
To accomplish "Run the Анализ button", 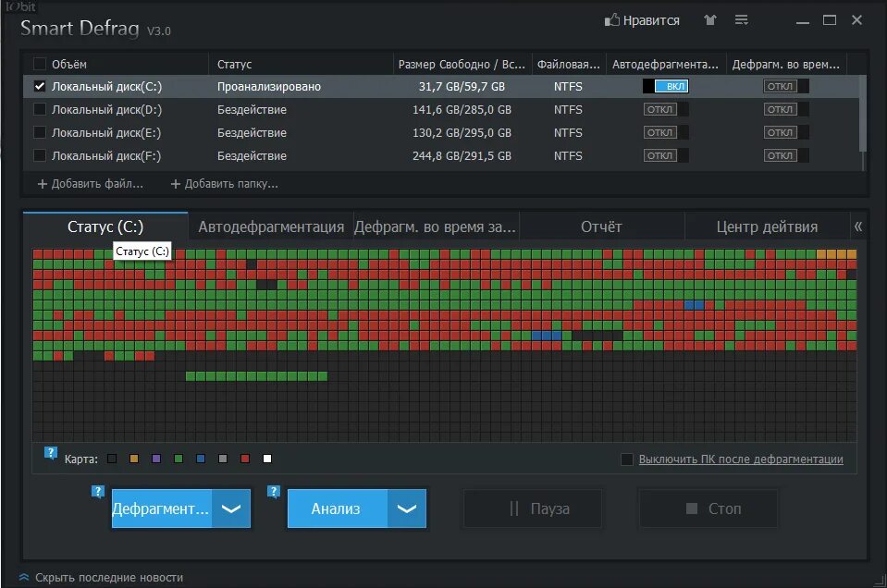I will click(x=338, y=508).
